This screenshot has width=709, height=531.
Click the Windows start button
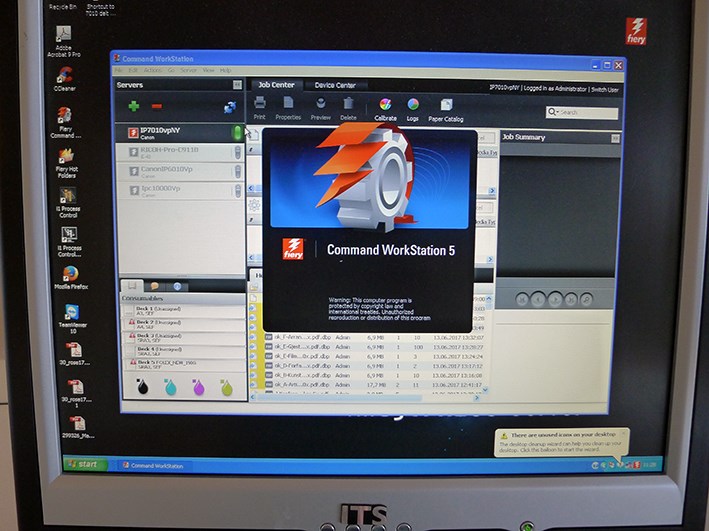(84, 464)
